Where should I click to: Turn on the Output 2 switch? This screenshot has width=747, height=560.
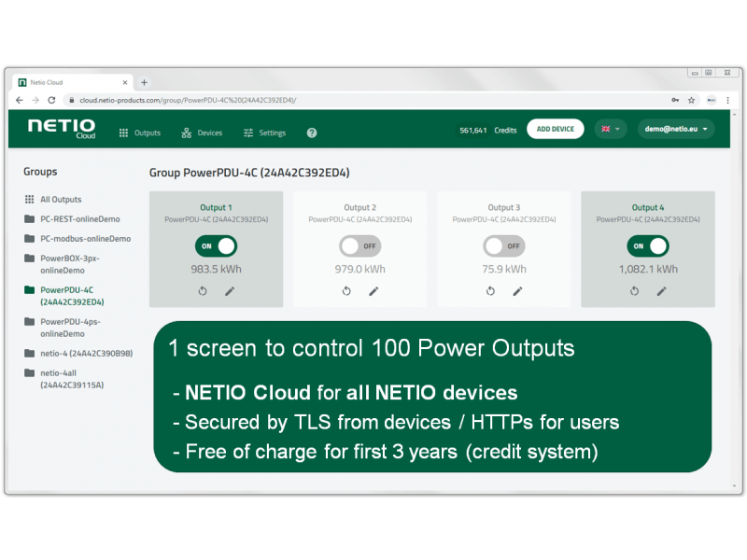click(360, 246)
